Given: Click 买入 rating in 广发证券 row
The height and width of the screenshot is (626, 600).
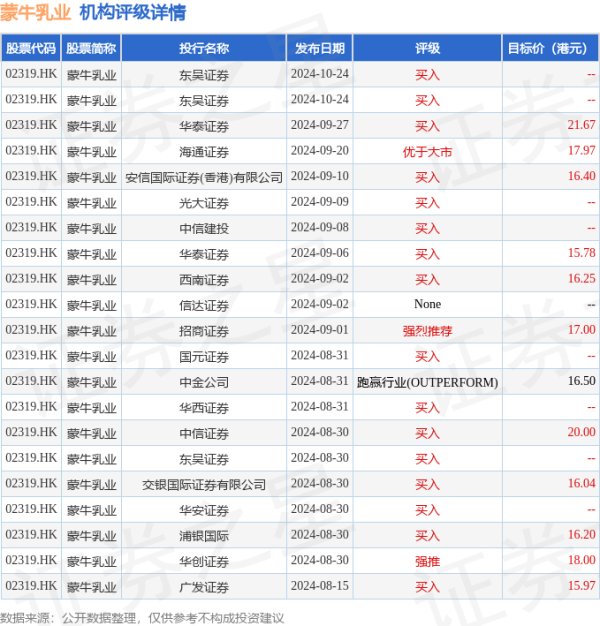Looking at the screenshot, I should (x=427, y=586).
